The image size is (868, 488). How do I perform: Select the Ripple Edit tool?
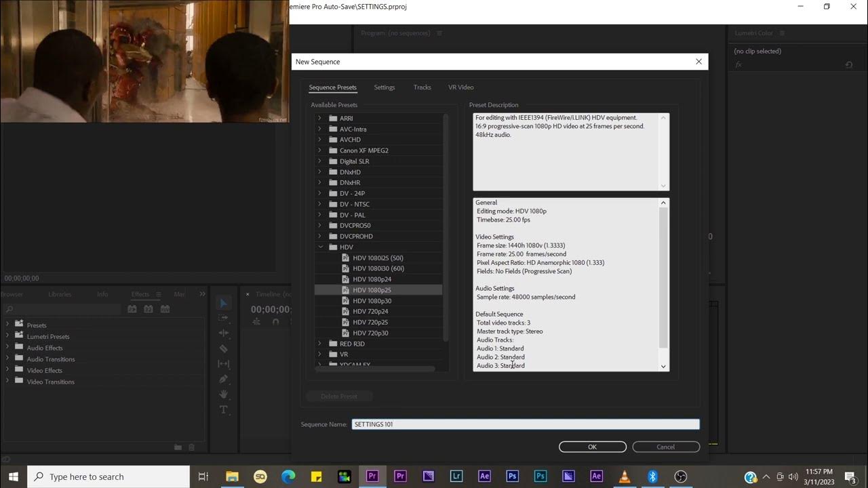[224, 333]
